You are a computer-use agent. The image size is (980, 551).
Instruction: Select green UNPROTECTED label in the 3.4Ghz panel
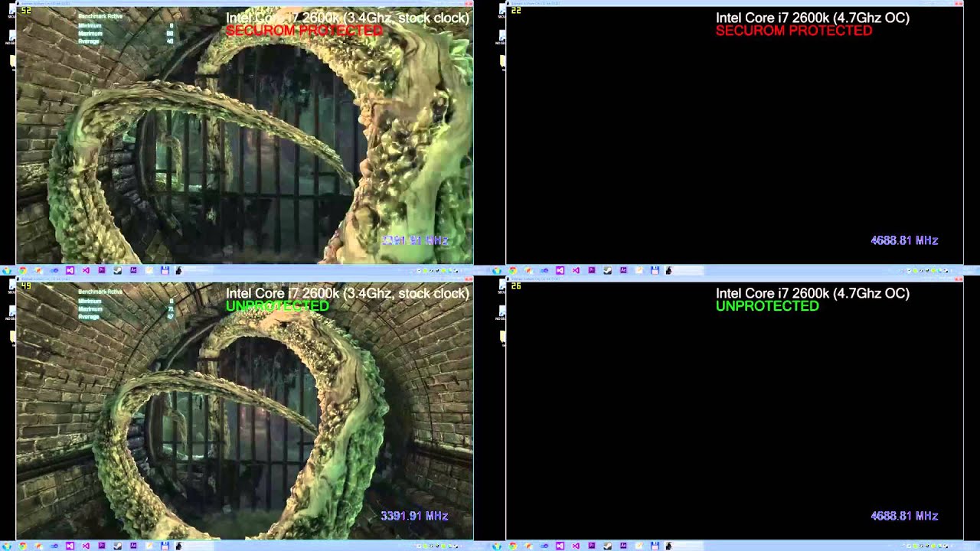277,306
